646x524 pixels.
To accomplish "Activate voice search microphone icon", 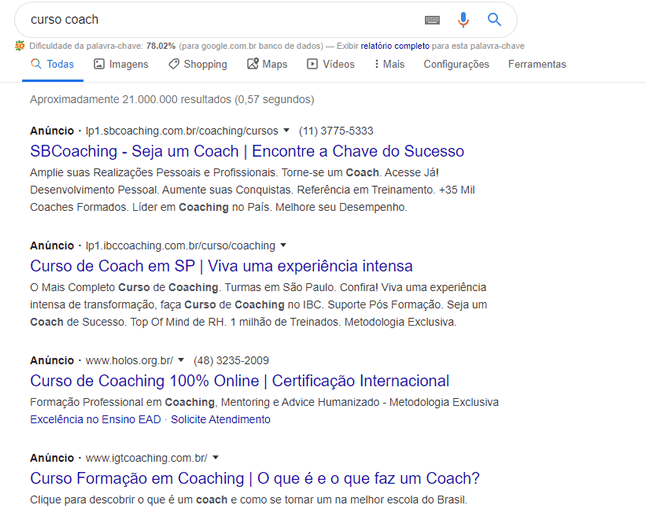I will coord(463,20).
